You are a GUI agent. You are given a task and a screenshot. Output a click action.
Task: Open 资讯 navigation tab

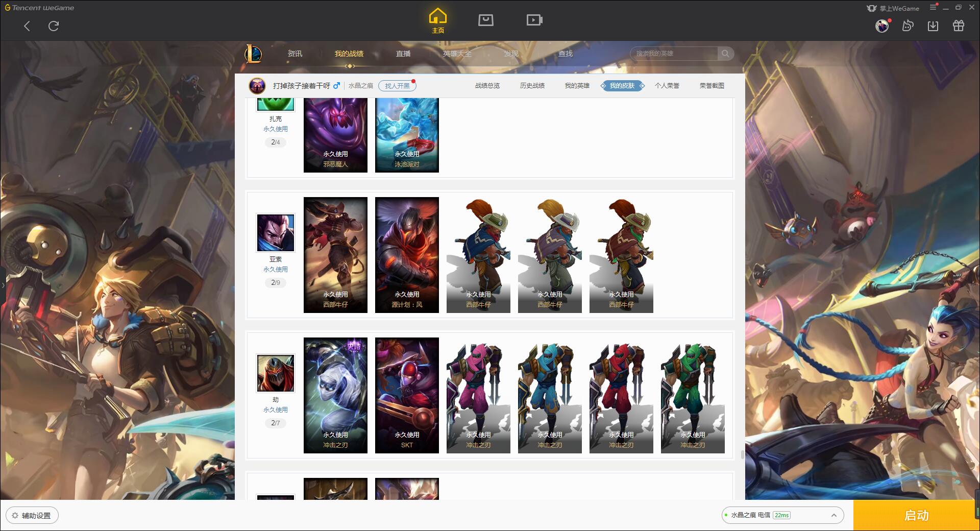(x=295, y=54)
